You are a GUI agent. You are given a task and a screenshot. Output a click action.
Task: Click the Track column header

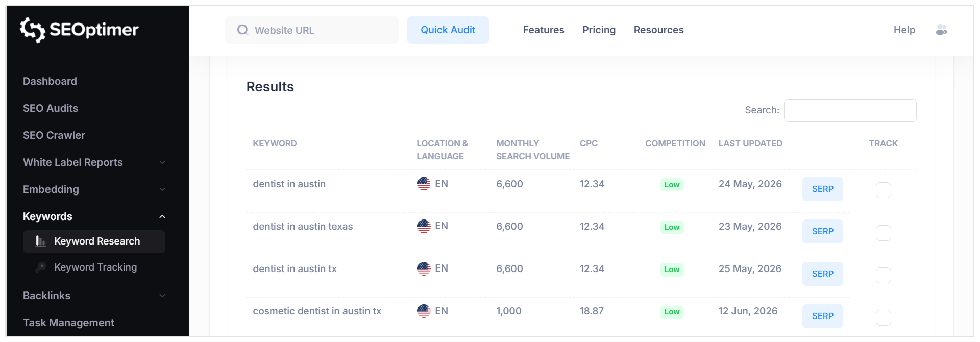click(883, 143)
